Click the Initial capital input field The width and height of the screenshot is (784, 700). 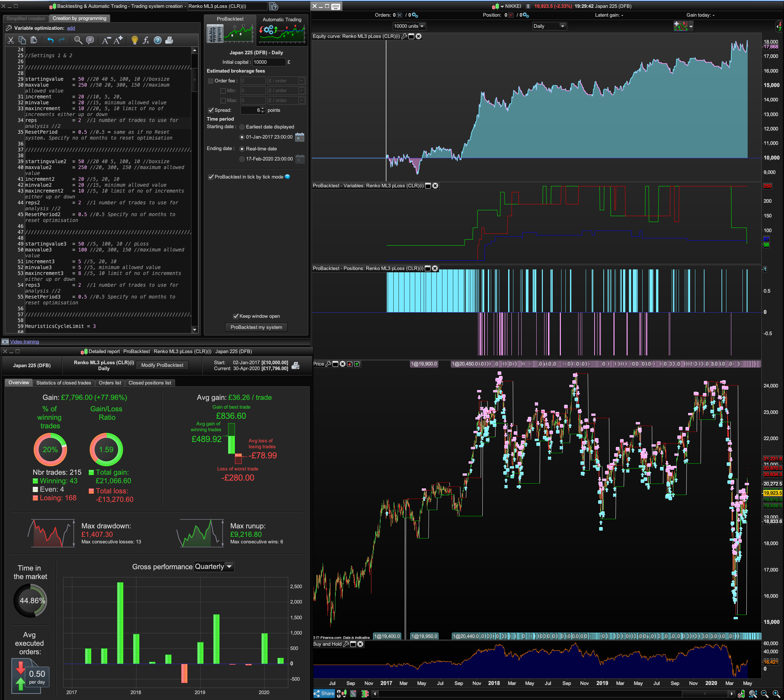(x=269, y=62)
